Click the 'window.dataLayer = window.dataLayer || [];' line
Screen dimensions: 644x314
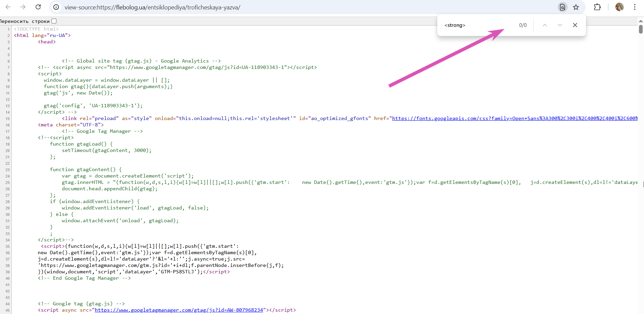107,80
